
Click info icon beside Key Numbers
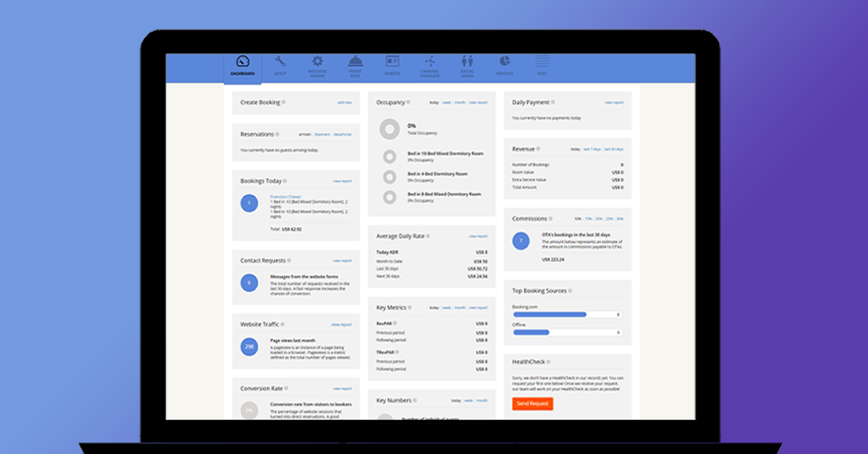[415, 401]
